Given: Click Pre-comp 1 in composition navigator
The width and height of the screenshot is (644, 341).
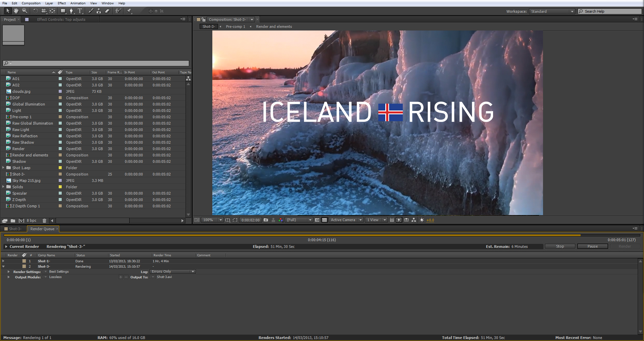Looking at the screenshot, I should point(235,26).
